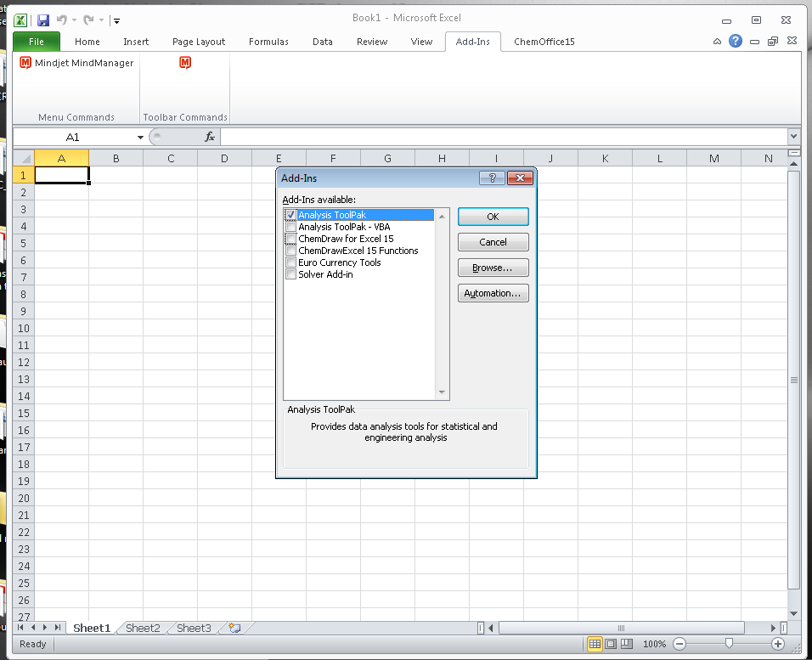Enable the Solver Add-in checkbox

coord(291,274)
